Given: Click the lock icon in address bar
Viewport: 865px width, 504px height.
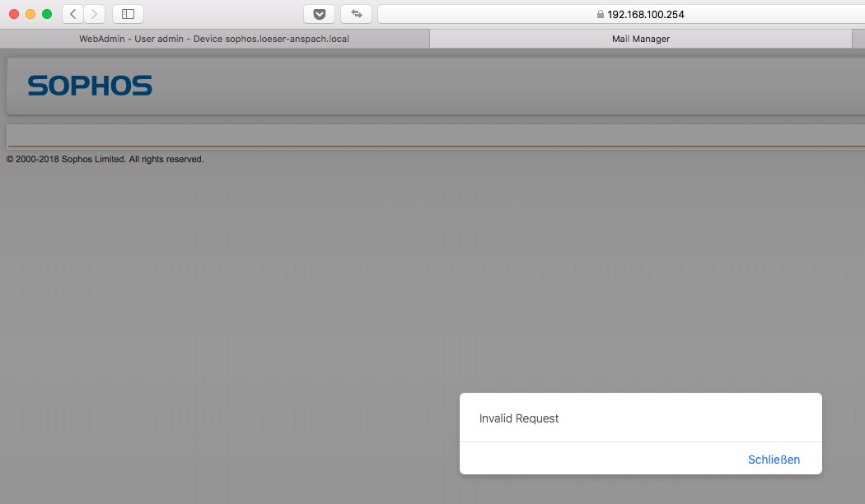Looking at the screenshot, I should 601,14.
